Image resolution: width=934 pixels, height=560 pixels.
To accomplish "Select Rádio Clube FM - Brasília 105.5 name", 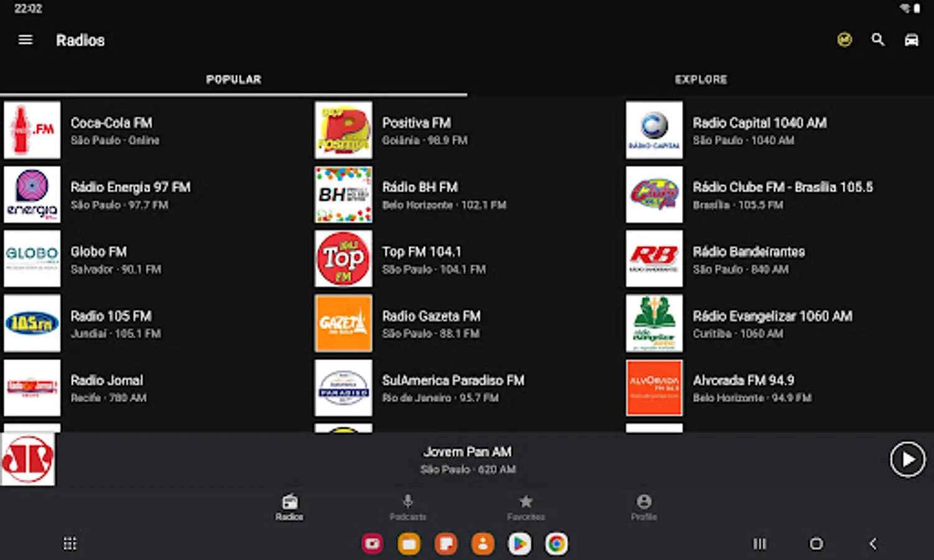I will 783,187.
